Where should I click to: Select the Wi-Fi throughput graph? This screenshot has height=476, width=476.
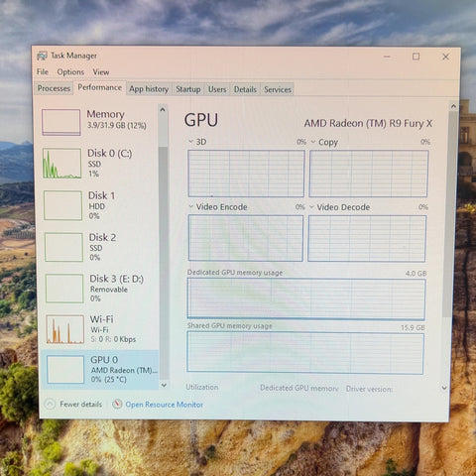coord(65,329)
